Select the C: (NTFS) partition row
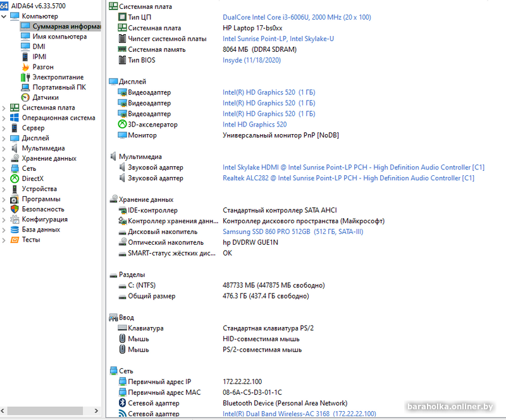This screenshot has height=420, width=506. point(221,285)
